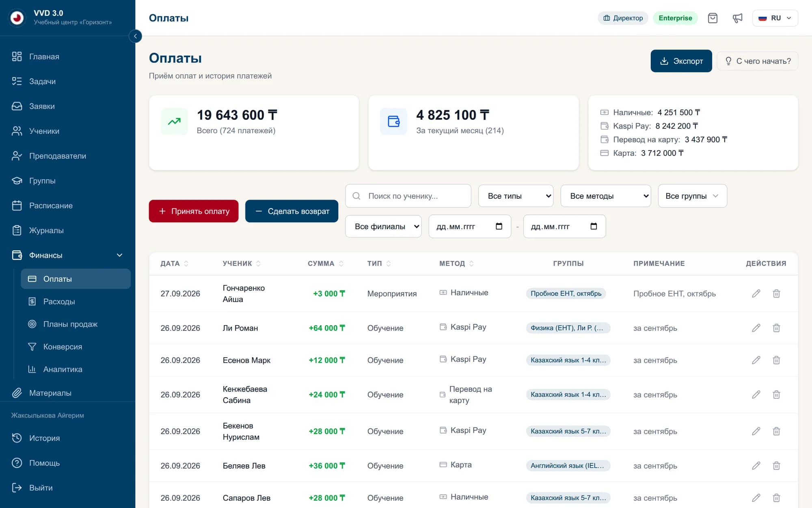The height and width of the screenshot is (508, 812).
Task: Delete Ли Роман payment with trash icon
Action: click(x=776, y=328)
